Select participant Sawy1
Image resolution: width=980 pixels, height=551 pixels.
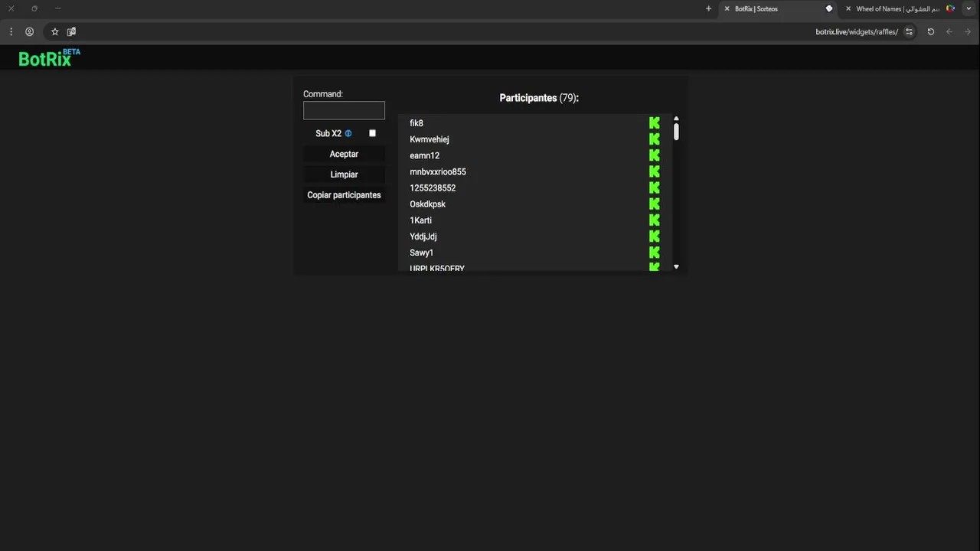tap(422, 253)
